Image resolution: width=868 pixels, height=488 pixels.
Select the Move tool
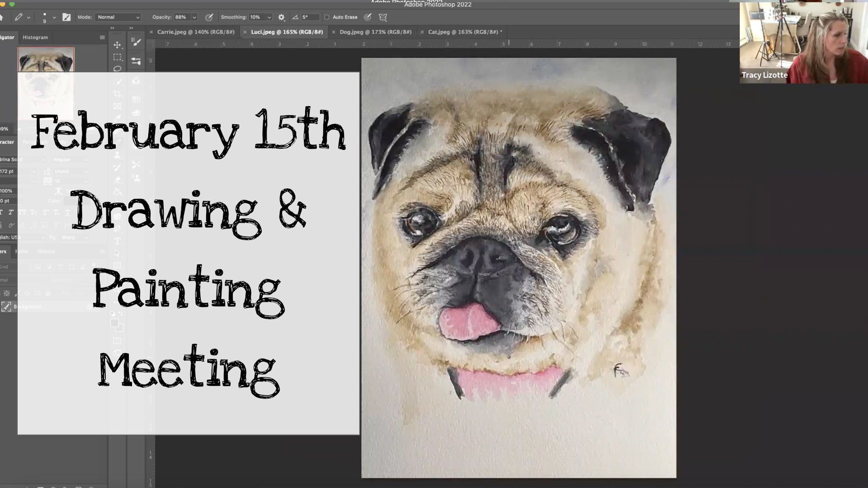tap(118, 45)
